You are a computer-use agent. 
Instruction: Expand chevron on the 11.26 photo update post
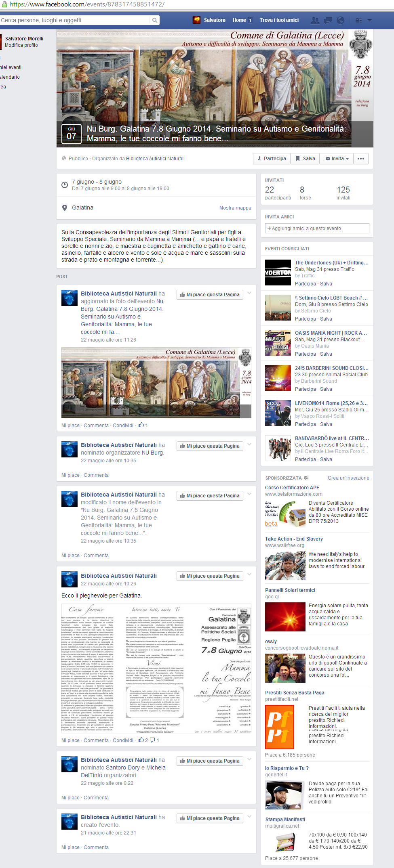click(249, 293)
